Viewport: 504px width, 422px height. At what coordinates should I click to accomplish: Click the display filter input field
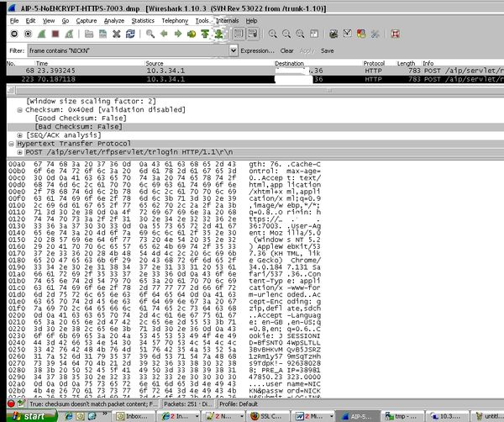click(129, 50)
